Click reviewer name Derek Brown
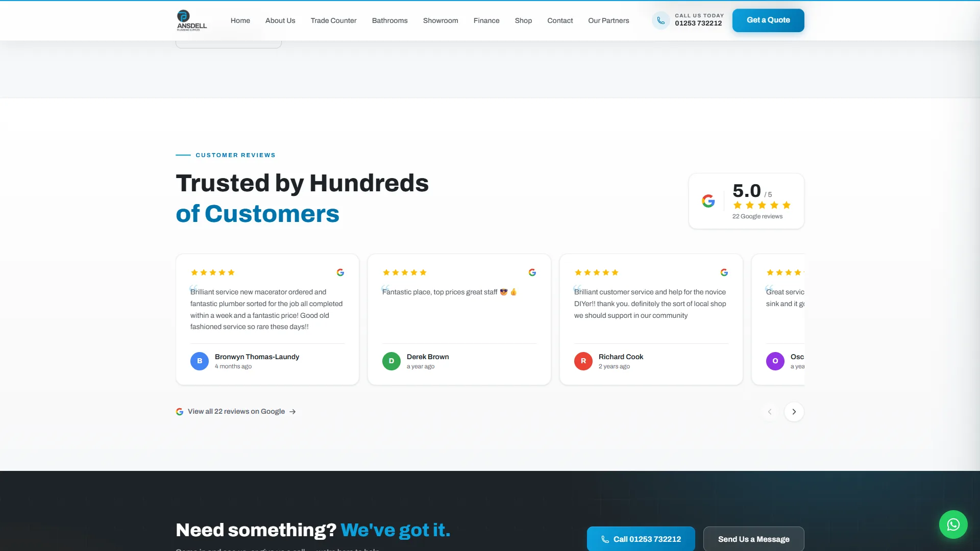The image size is (980, 551). click(x=428, y=357)
